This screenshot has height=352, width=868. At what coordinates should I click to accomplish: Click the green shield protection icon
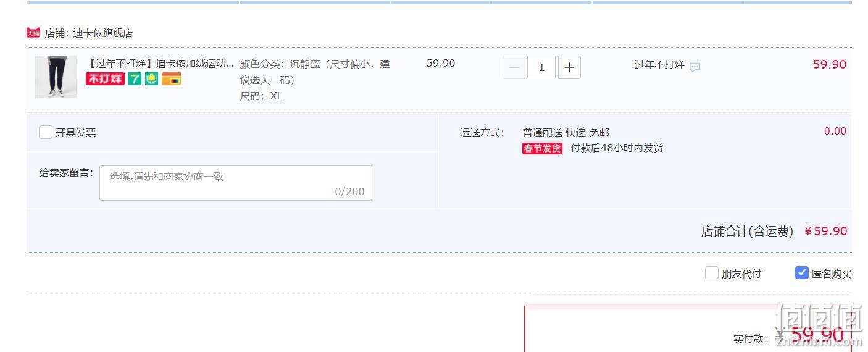pos(152,79)
